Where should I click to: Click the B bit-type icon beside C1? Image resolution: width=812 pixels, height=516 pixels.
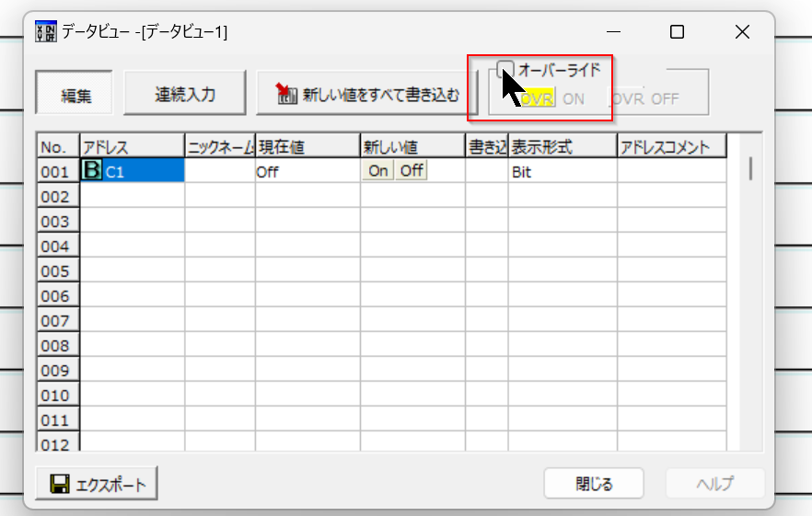point(92,169)
